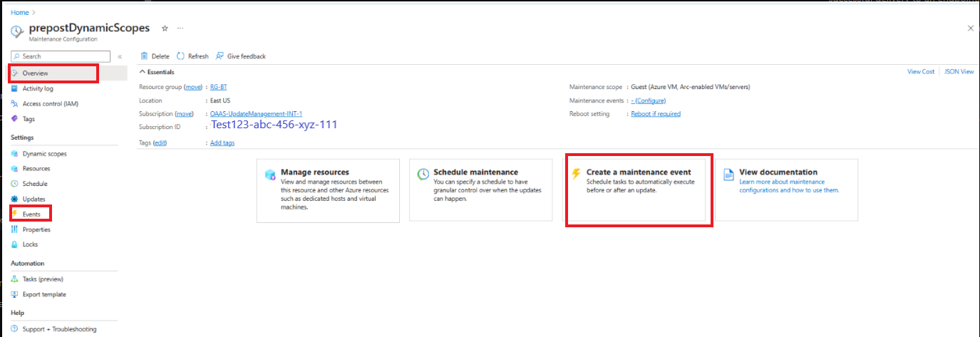Viewport: 980px width, 337px height.
Task: Delete the maintenance configuration
Action: pos(155,56)
